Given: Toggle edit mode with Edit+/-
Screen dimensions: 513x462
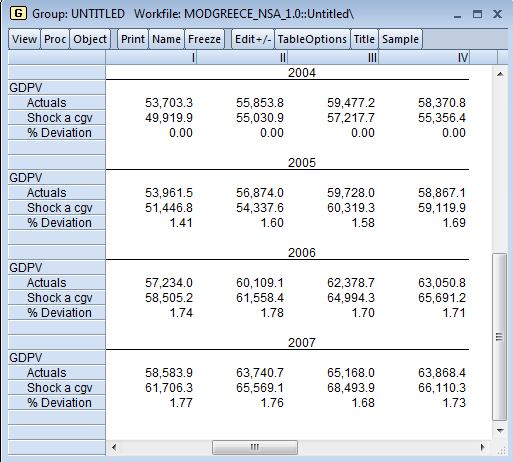Looking at the screenshot, I should click(x=253, y=39).
